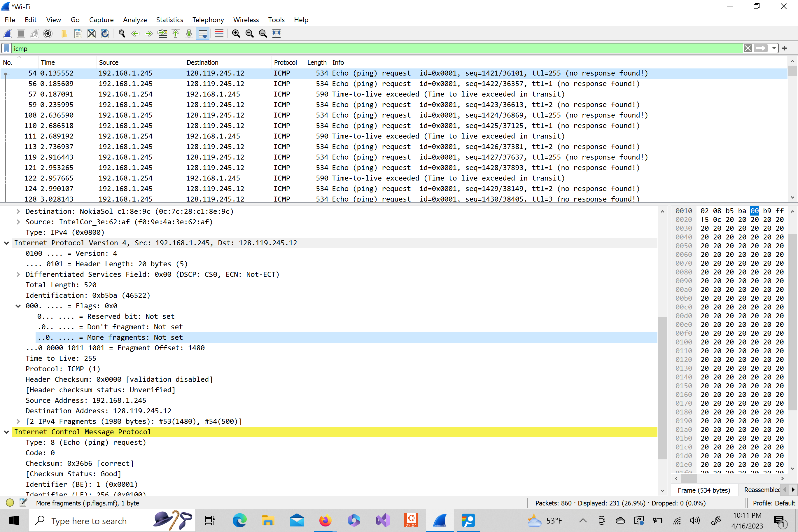The height and width of the screenshot is (532, 798).
Task: Click the Find a packet magnifier icon
Action: (121, 33)
